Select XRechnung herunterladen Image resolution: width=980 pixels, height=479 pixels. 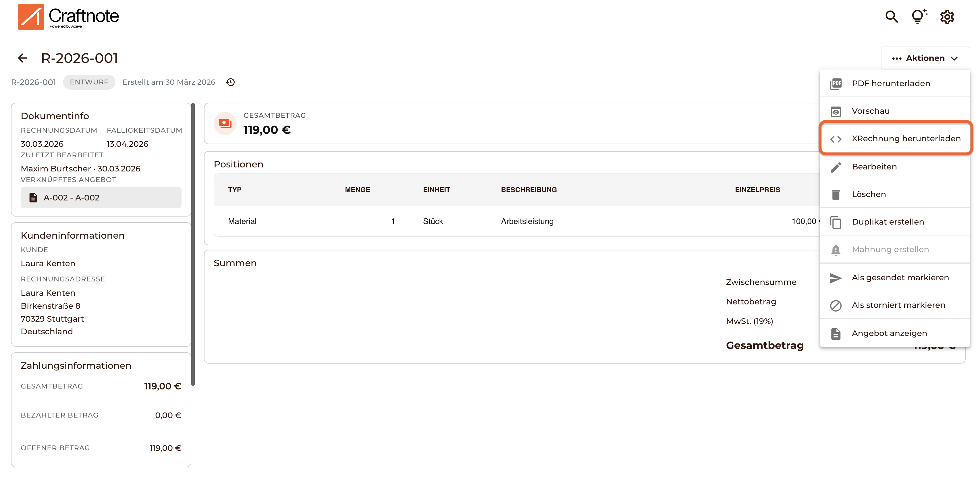pyautogui.click(x=906, y=139)
